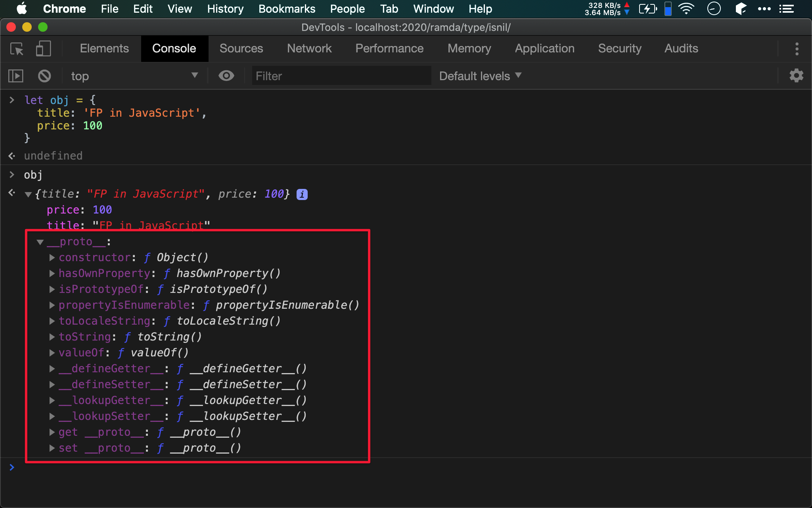Clear console with the ban icon
This screenshot has height=508, width=812.
tap(44, 76)
